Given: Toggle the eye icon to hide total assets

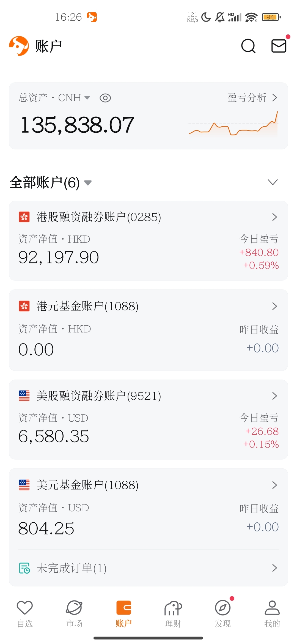Looking at the screenshot, I should [x=105, y=98].
